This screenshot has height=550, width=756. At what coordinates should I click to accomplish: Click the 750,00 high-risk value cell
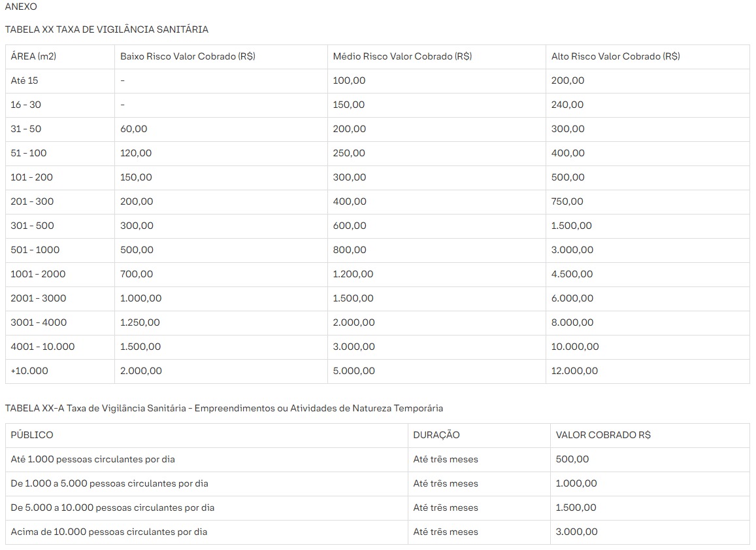coord(567,201)
